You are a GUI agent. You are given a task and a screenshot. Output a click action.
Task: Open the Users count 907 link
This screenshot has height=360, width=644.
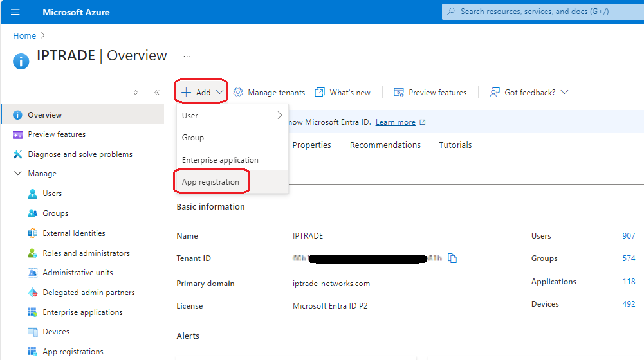click(x=629, y=236)
